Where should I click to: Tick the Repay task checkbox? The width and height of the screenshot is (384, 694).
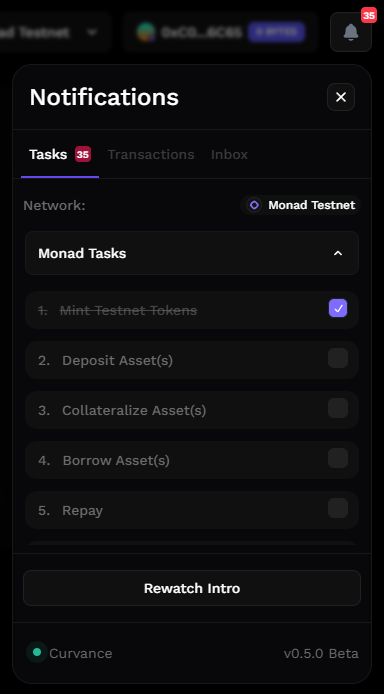[x=338, y=509]
